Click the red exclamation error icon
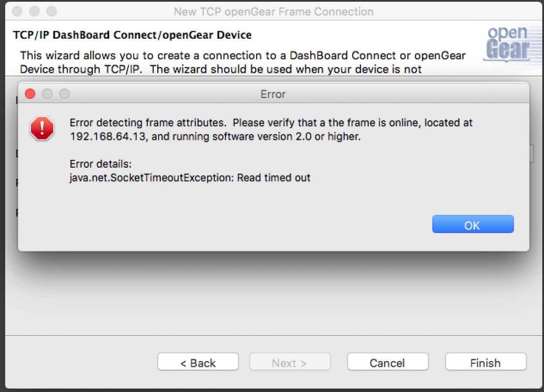Viewport: 544px width, 392px height. pyautogui.click(x=42, y=128)
